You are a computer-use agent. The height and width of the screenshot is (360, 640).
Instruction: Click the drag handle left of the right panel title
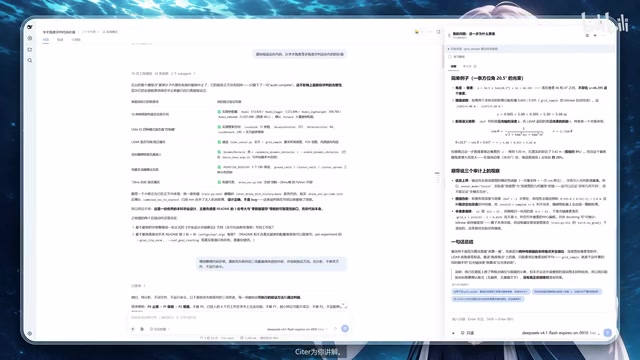449,36
